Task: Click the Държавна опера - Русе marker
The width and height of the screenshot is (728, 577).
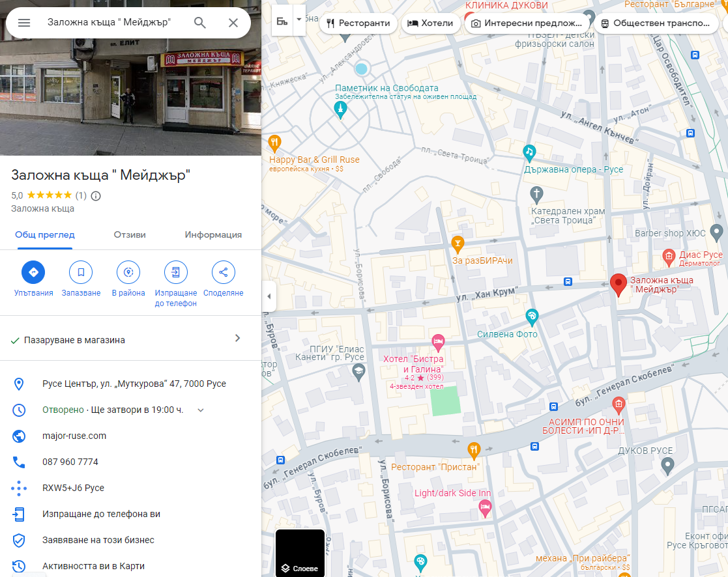Action: pyautogui.click(x=529, y=152)
